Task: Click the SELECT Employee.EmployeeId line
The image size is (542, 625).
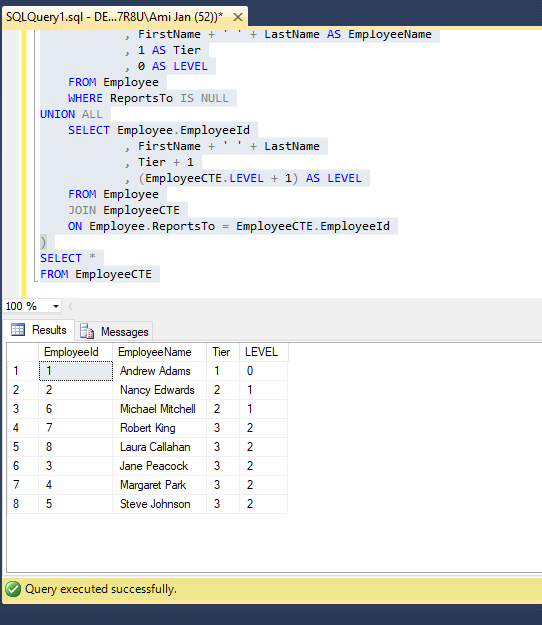Action: click(159, 130)
